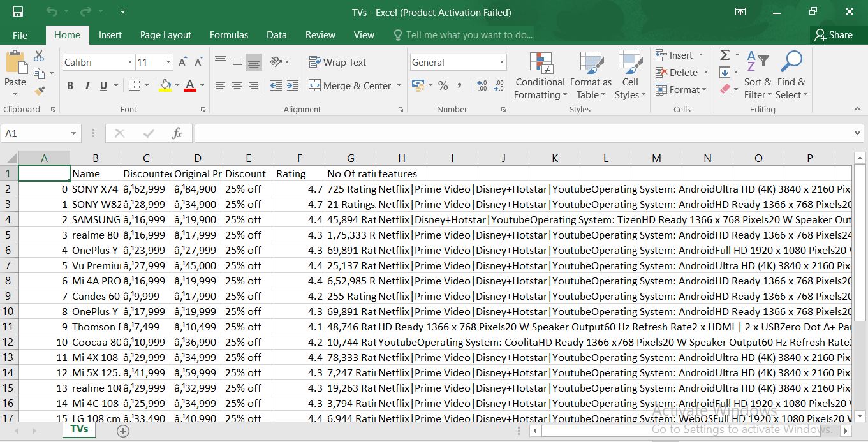Open the Page Layout ribbon tab

tap(166, 35)
